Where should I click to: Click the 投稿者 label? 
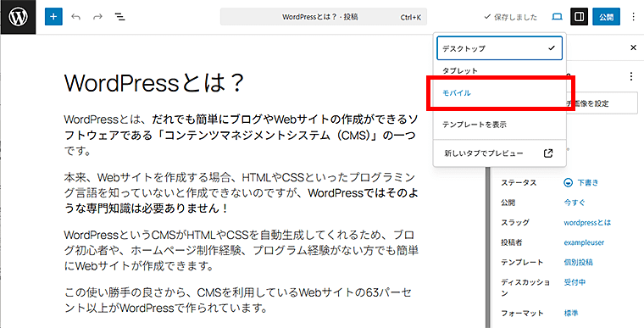[511, 242]
